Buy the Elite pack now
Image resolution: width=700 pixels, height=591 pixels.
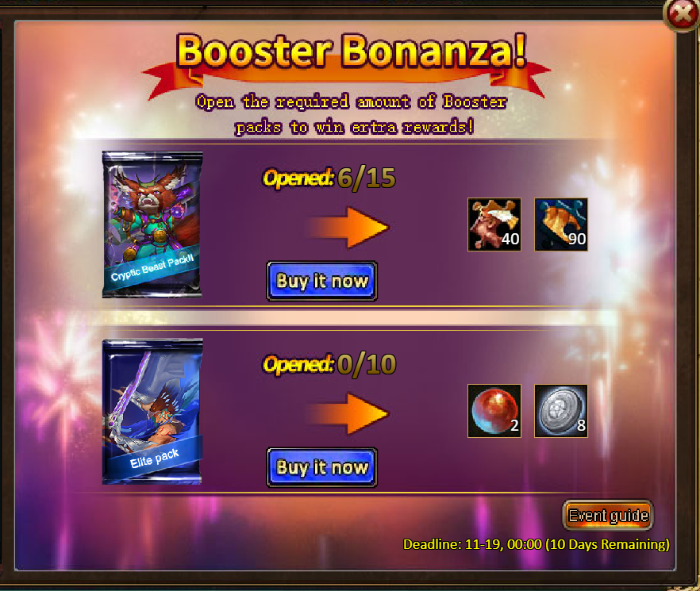[x=322, y=467]
